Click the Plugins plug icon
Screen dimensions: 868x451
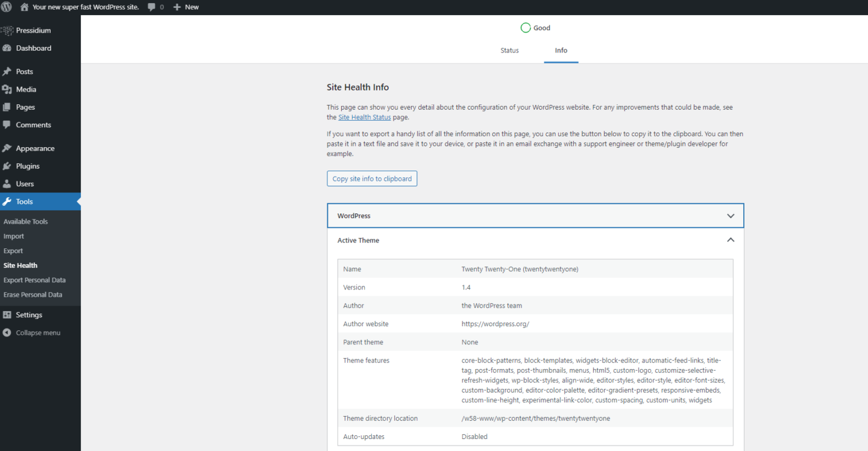pyautogui.click(x=7, y=166)
